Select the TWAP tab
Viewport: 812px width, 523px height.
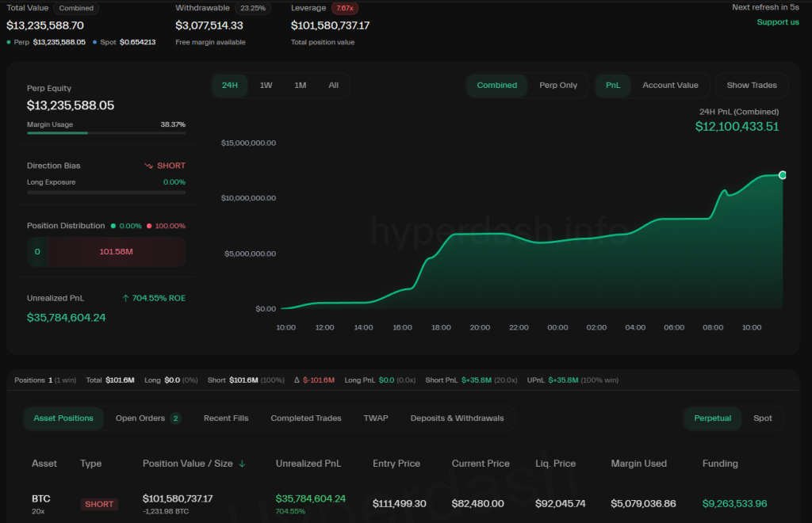pos(376,418)
